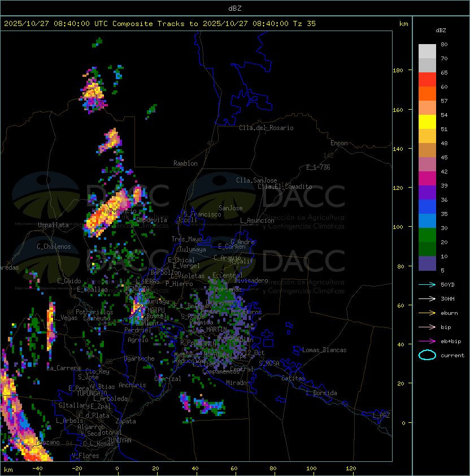The width and height of the screenshot is (470, 476).
Task: Click the 140 km tick label
Action: pos(398,149)
